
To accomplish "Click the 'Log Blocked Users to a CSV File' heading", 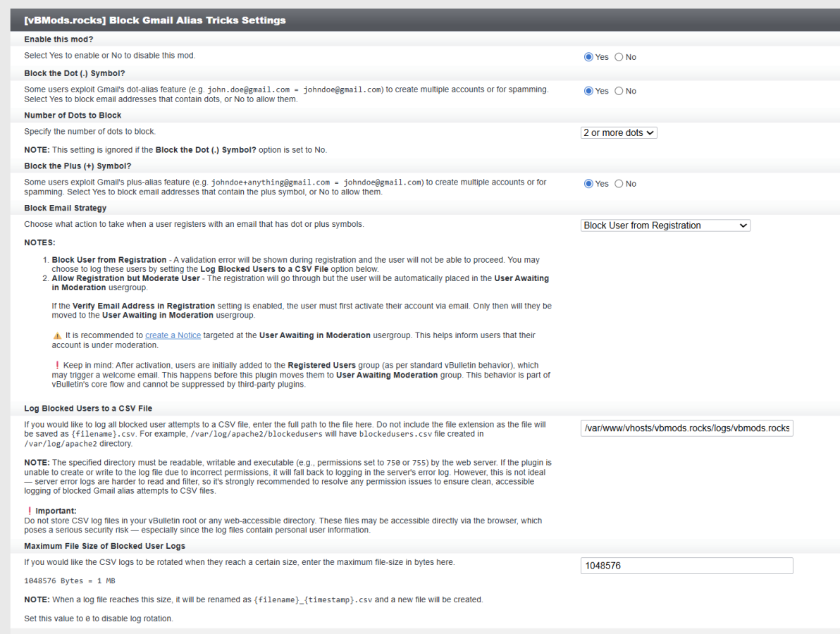I will (x=88, y=408).
